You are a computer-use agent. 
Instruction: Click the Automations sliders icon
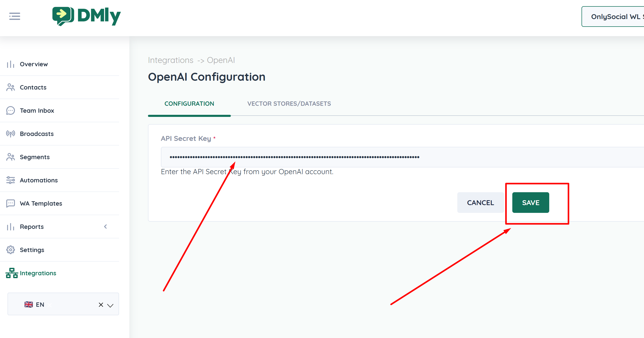(x=11, y=180)
